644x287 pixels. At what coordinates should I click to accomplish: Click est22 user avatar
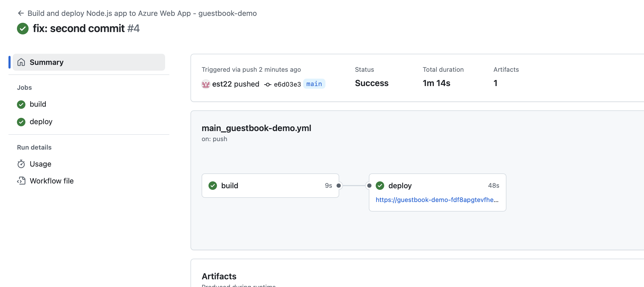tap(206, 84)
